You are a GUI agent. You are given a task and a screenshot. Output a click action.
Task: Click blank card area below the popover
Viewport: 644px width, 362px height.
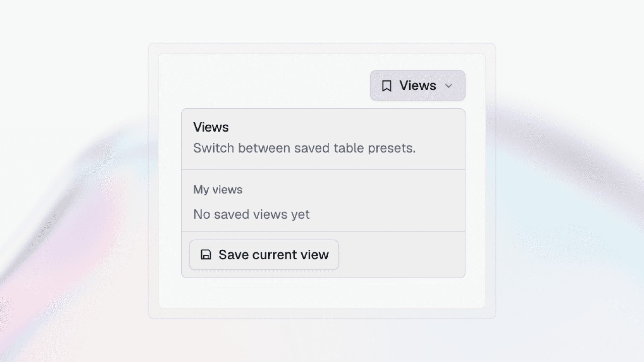coord(322,293)
